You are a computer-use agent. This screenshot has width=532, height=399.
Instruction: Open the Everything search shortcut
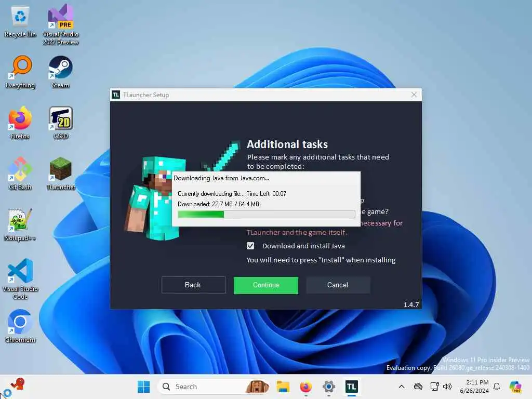(20, 72)
